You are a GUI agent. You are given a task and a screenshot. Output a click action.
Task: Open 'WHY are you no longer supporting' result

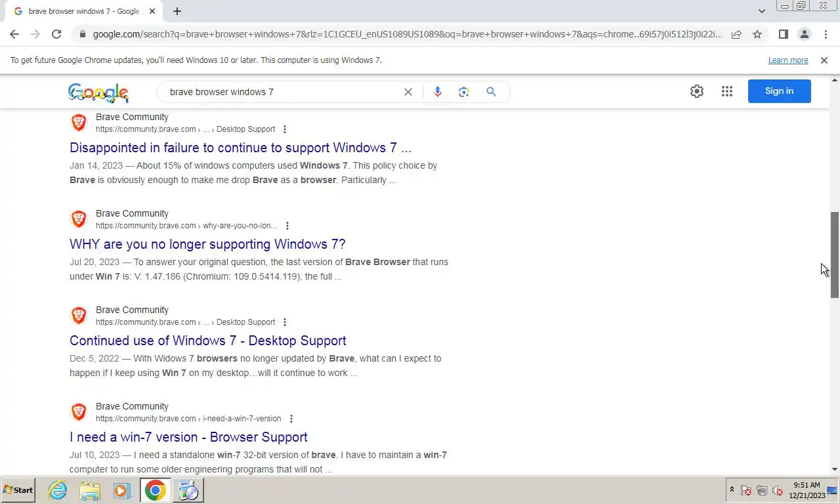[207, 244]
